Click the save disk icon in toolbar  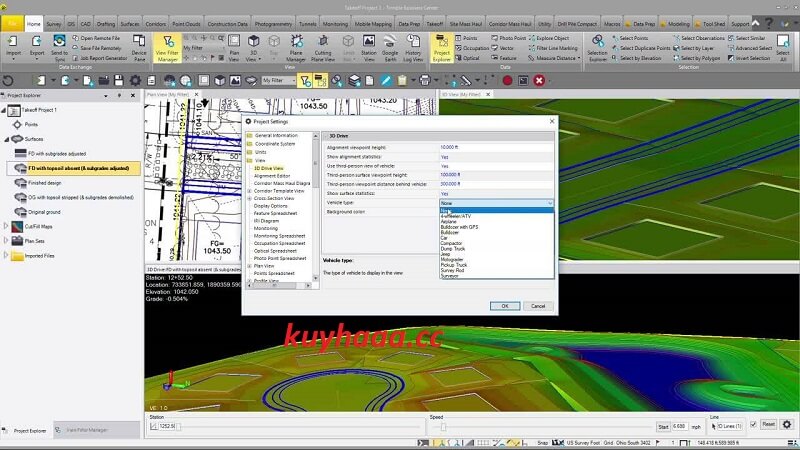click(x=119, y=80)
